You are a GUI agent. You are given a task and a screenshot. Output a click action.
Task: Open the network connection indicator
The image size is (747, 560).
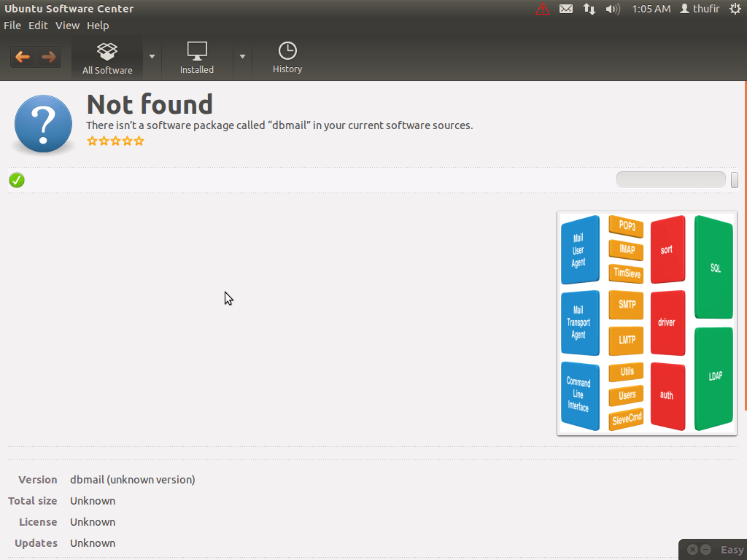pyautogui.click(x=589, y=9)
